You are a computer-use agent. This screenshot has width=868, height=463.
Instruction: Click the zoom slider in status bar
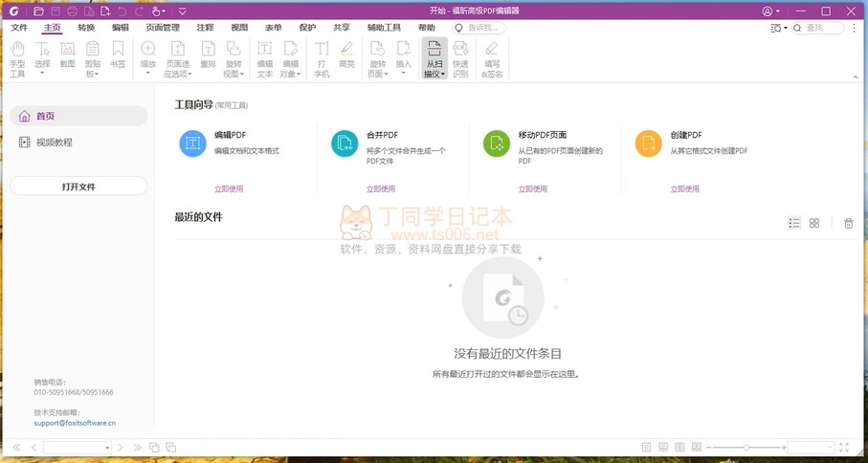pyautogui.click(x=746, y=447)
